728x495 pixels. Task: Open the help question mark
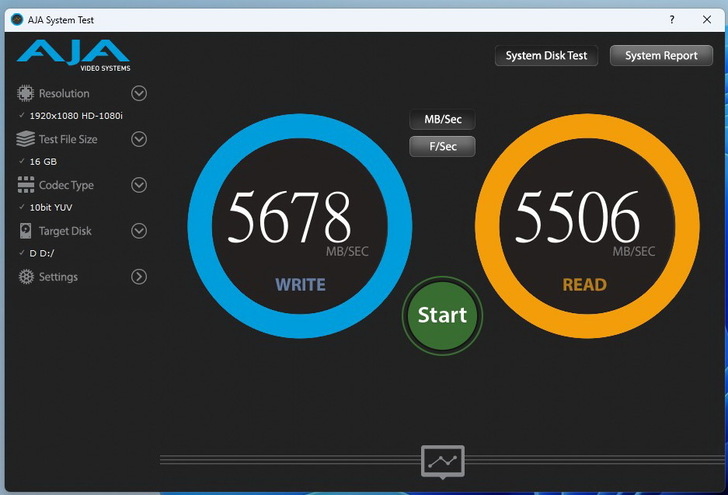pos(672,20)
